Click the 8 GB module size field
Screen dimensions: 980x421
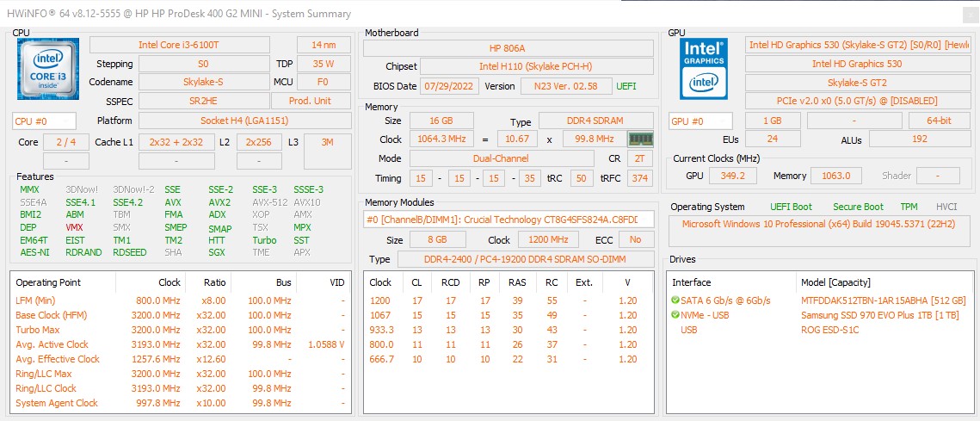coord(437,239)
